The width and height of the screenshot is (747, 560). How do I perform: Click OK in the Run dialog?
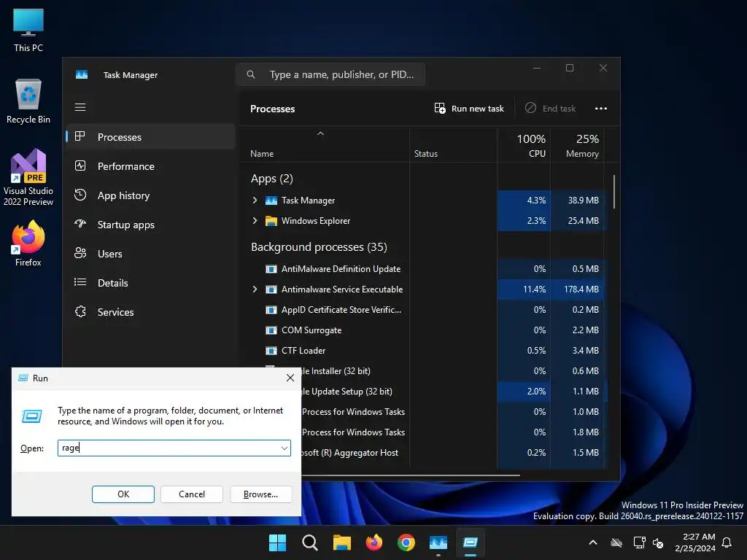[x=123, y=494]
